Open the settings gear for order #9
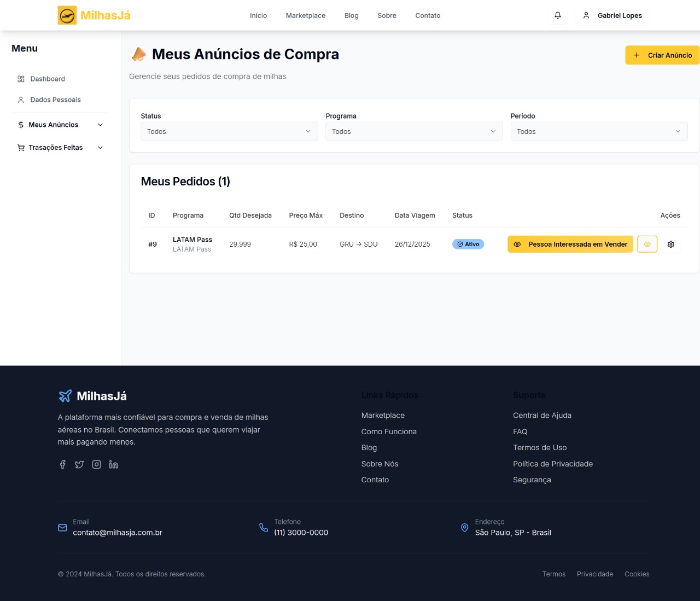This screenshot has width=700, height=601. click(670, 244)
